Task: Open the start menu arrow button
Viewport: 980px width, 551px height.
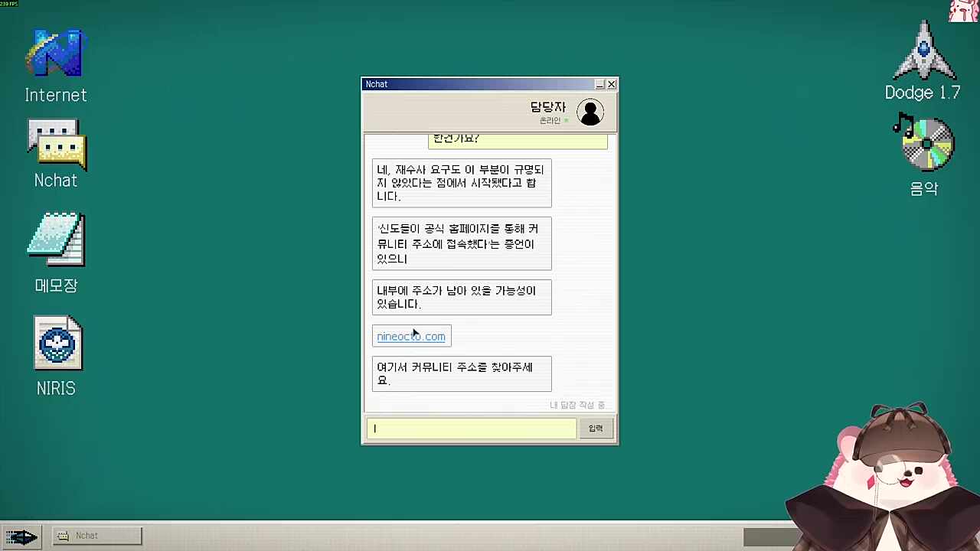Action: [x=21, y=536]
